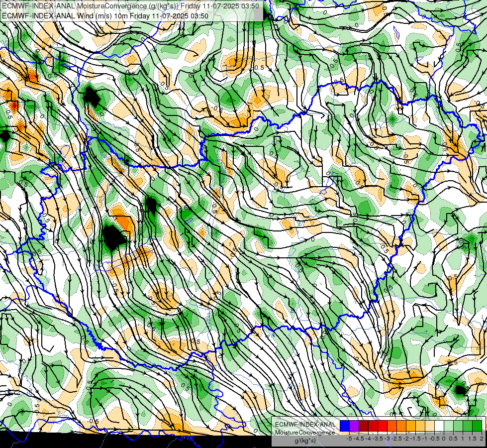The height and width of the screenshot is (448, 487).
Task: Select legend swatch between -1 and -0.5
Action: tap(430, 426)
